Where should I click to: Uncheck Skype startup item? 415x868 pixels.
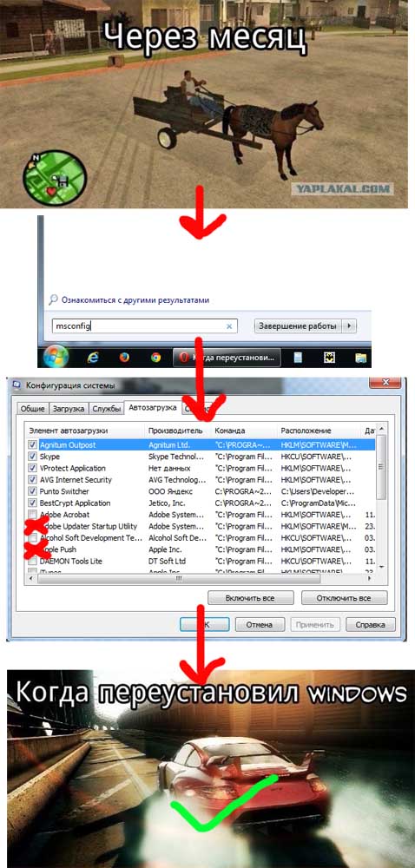click(x=33, y=457)
